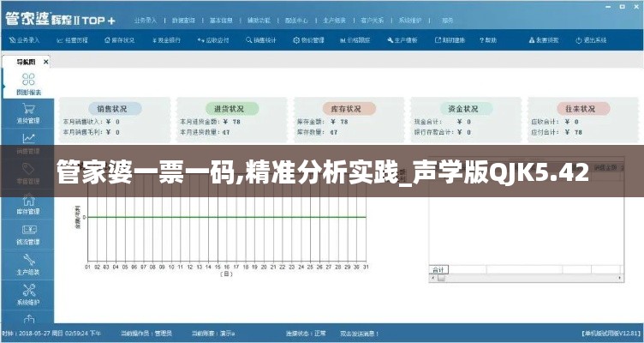
Task: Click 双击发送消息 in the status bar
Action: (360, 333)
